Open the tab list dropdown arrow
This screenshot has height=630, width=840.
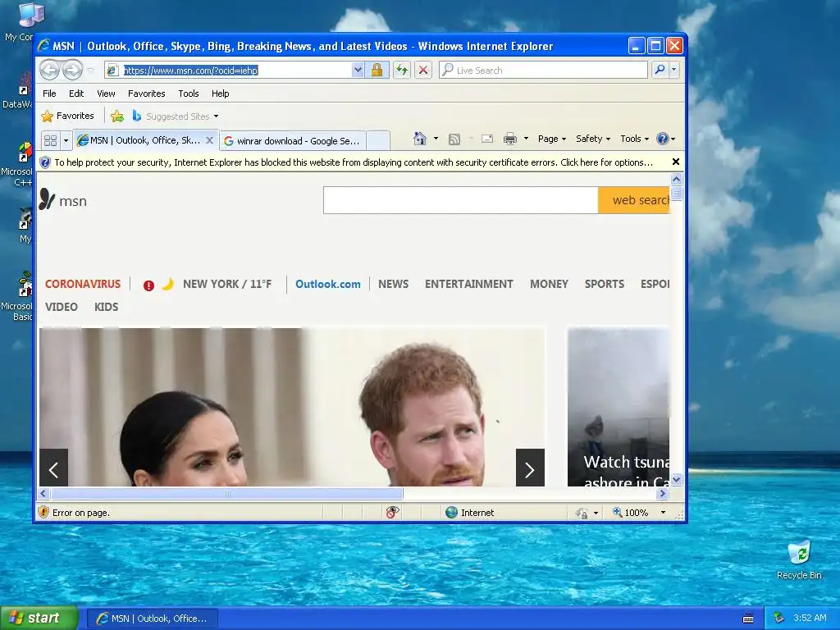click(66, 141)
